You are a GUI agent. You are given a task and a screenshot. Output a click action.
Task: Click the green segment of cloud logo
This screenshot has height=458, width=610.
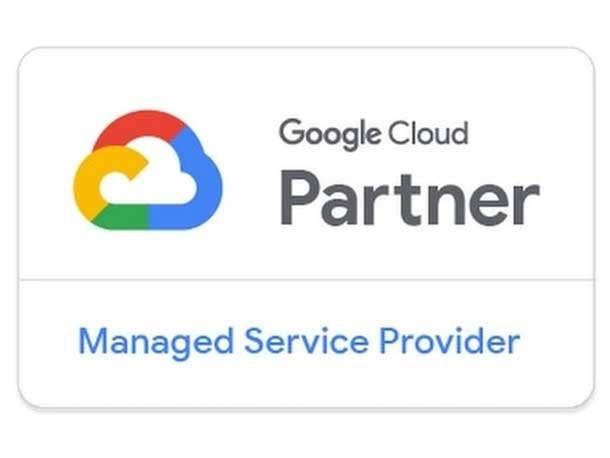(x=121, y=217)
